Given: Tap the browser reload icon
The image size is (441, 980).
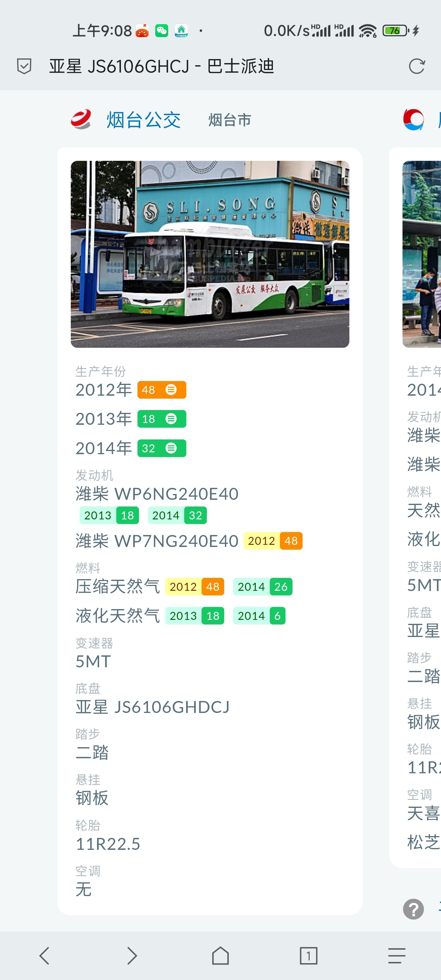Looking at the screenshot, I should click(417, 66).
